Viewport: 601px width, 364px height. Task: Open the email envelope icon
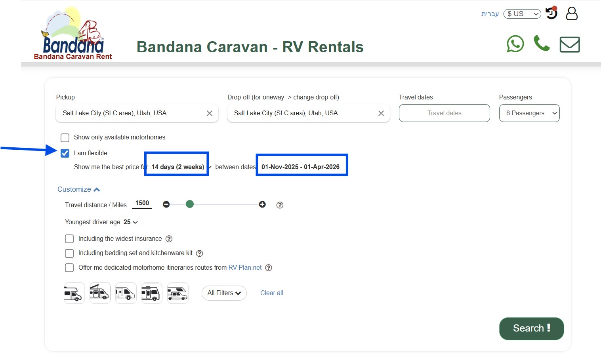pyautogui.click(x=569, y=45)
